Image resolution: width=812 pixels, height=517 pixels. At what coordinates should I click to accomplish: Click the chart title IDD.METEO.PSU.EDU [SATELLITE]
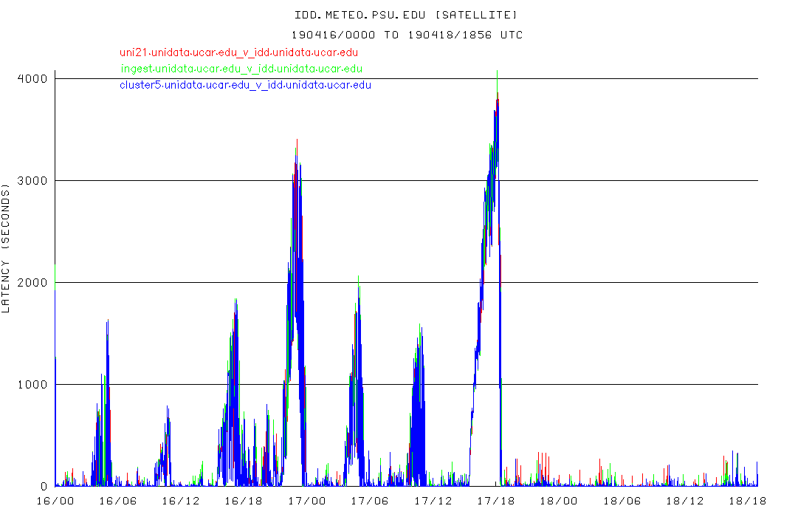coord(406,15)
